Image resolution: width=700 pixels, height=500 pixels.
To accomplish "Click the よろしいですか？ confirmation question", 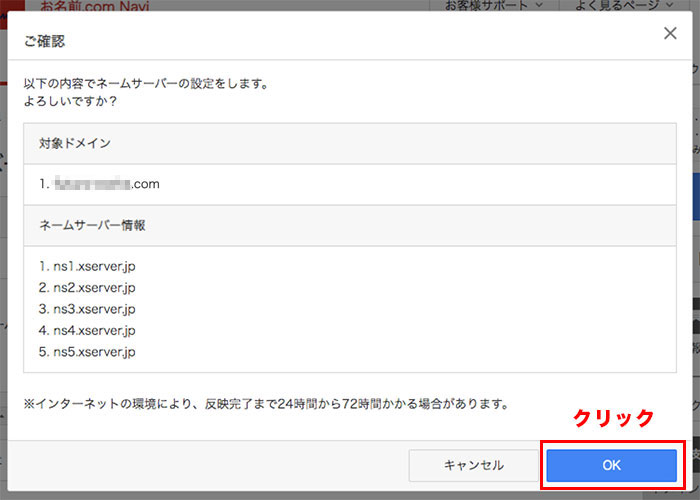I will (70, 101).
